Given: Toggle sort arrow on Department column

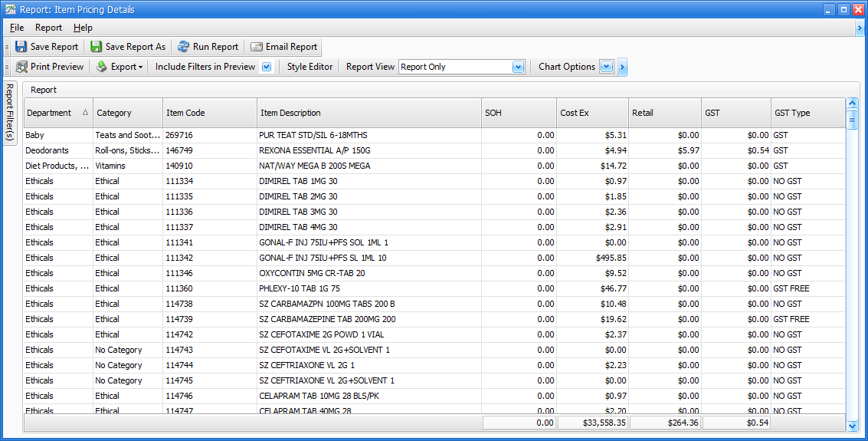Looking at the screenshot, I should (x=85, y=113).
